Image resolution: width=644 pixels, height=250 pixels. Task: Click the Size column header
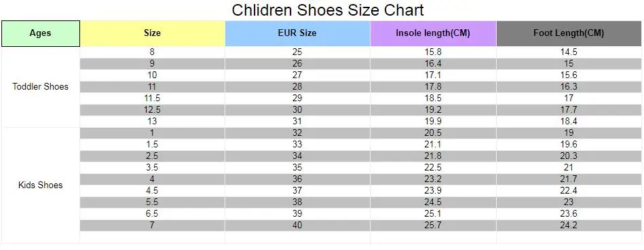click(153, 33)
